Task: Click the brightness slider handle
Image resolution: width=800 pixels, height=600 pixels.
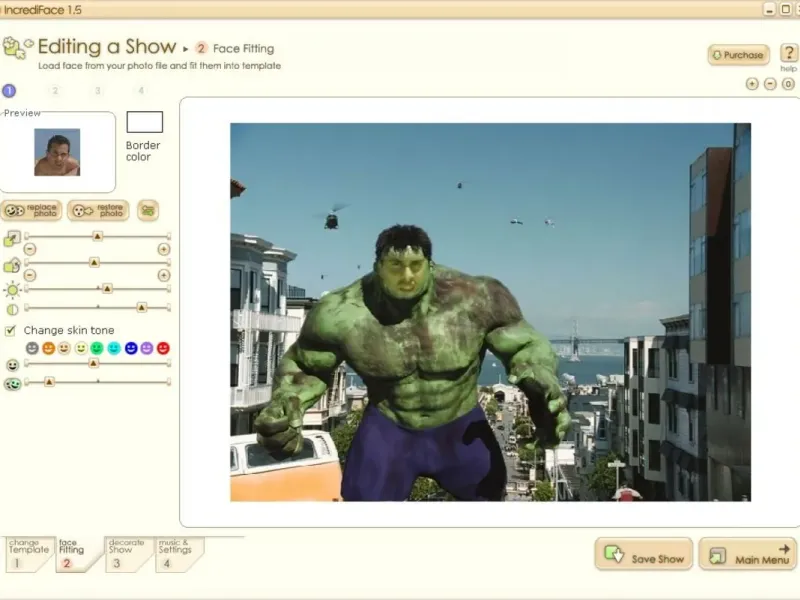Action: point(107,289)
